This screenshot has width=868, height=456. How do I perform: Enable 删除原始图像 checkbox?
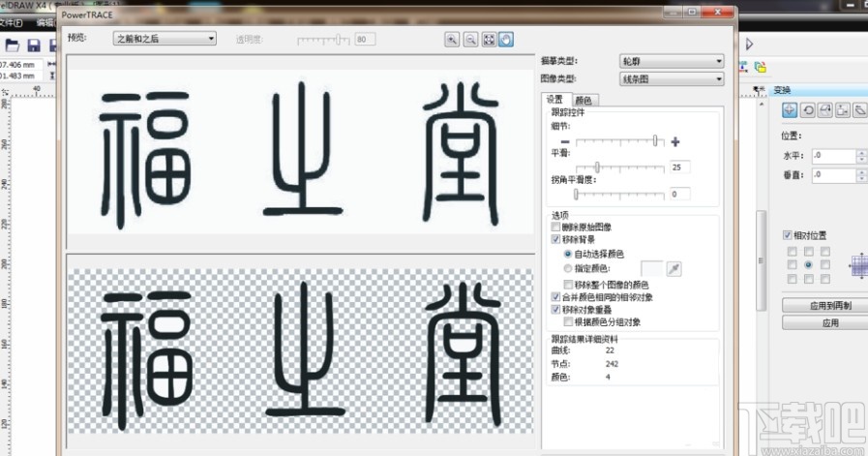pos(555,227)
